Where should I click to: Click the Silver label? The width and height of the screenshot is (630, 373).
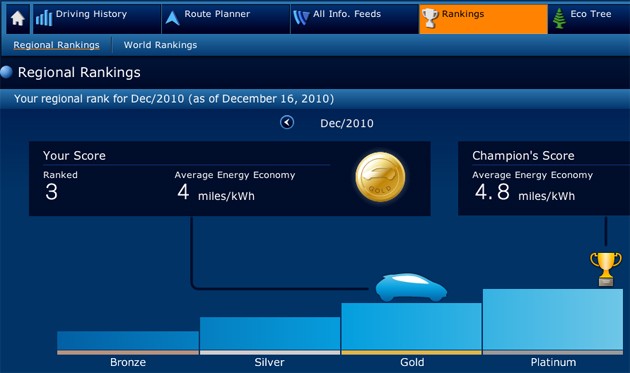pos(269,362)
